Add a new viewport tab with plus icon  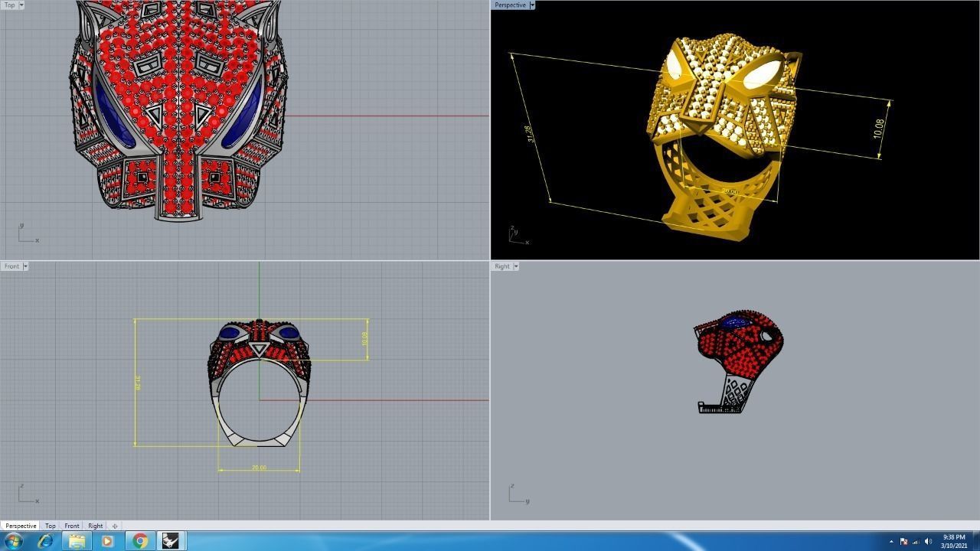tap(115, 526)
